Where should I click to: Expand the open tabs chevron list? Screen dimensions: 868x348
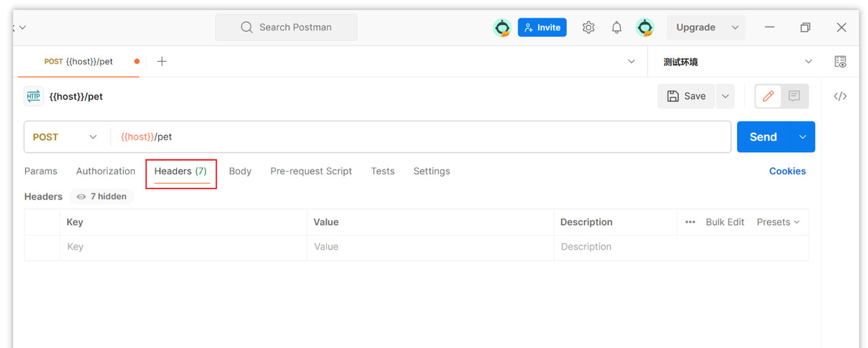point(631,61)
